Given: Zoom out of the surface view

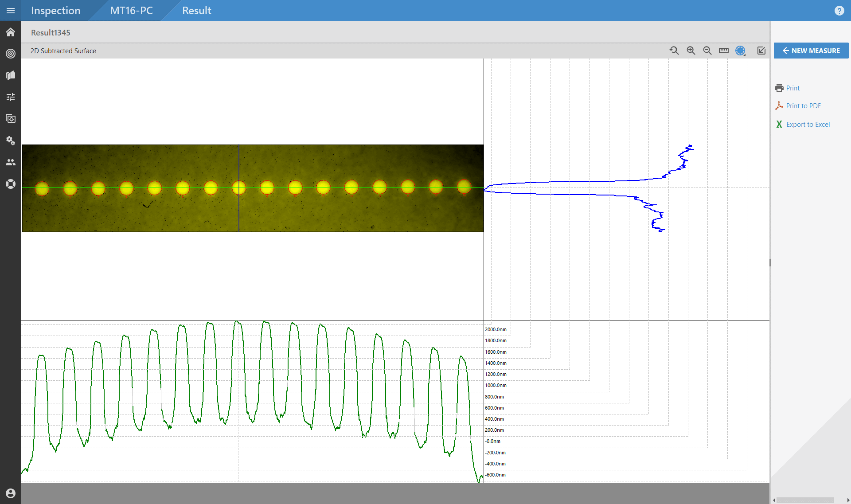Looking at the screenshot, I should [707, 51].
